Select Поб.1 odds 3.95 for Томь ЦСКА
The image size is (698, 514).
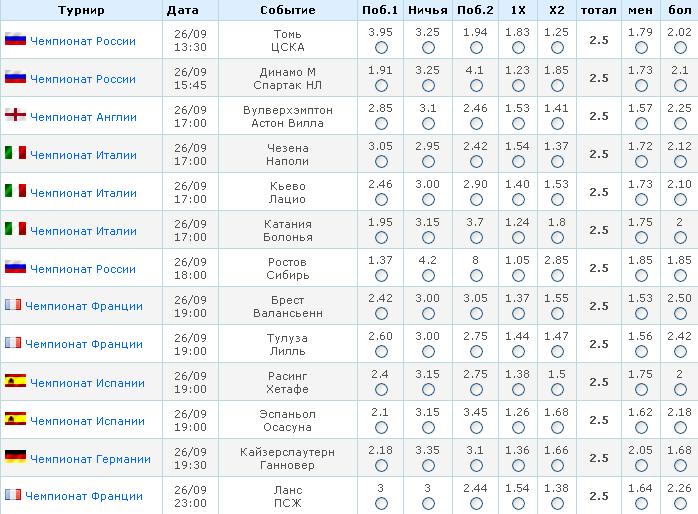pyautogui.click(x=381, y=48)
